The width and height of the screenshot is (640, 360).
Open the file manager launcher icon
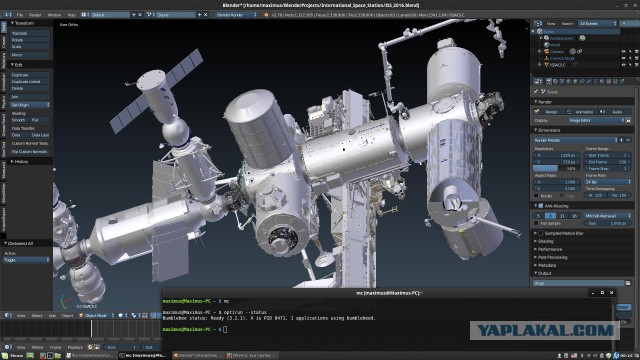[x=58, y=356]
